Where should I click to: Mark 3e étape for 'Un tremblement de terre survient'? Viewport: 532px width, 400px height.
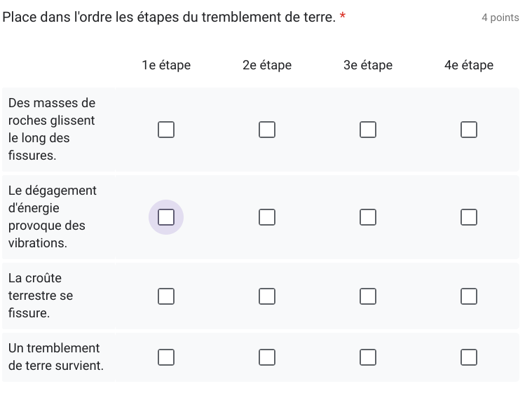(368, 357)
